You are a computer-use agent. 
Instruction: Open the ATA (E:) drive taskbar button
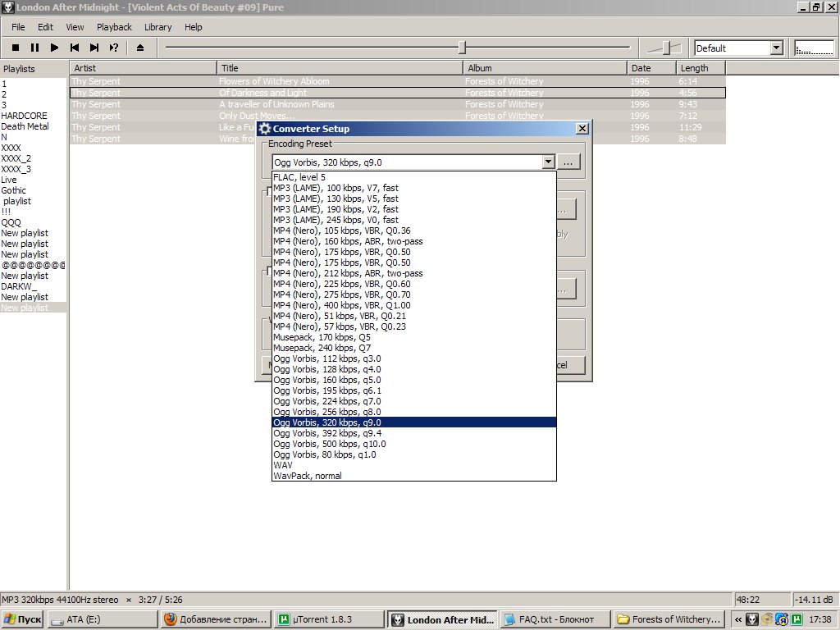(103, 619)
